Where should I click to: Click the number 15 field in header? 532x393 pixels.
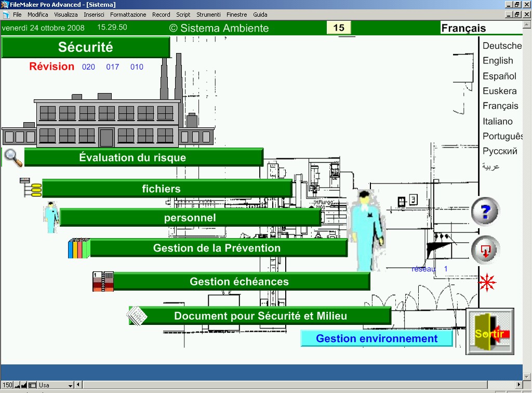click(x=339, y=28)
